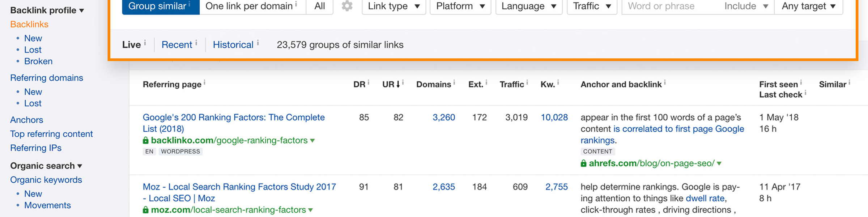Switch to One link per domain mode
868x217 pixels.
pyautogui.click(x=249, y=6)
